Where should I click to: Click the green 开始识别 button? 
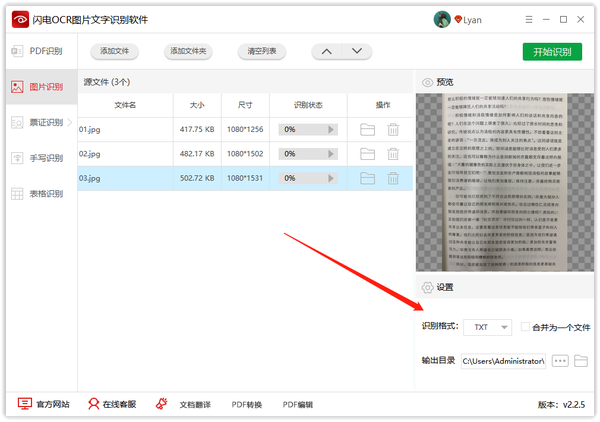click(x=552, y=51)
